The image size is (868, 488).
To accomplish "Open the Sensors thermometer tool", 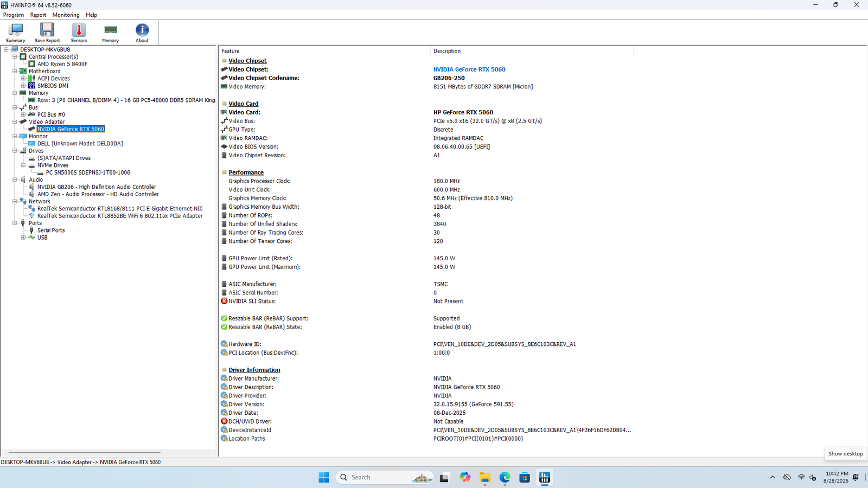I will click(x=79, y=33).
